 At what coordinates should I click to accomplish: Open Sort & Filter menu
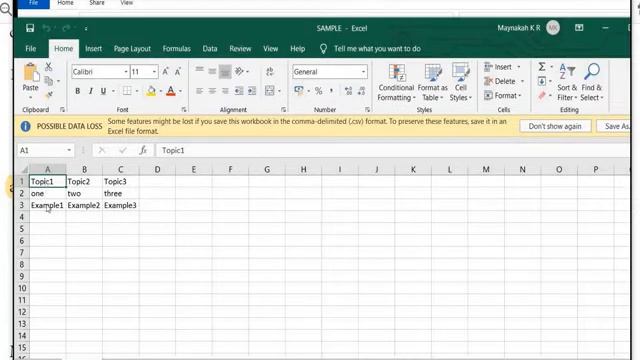tap(567, 82)
